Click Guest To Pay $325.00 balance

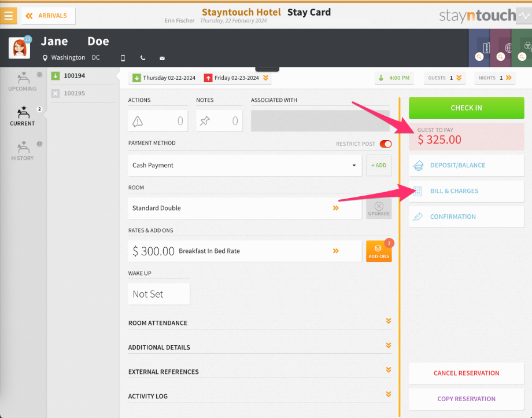pos(467,137)
